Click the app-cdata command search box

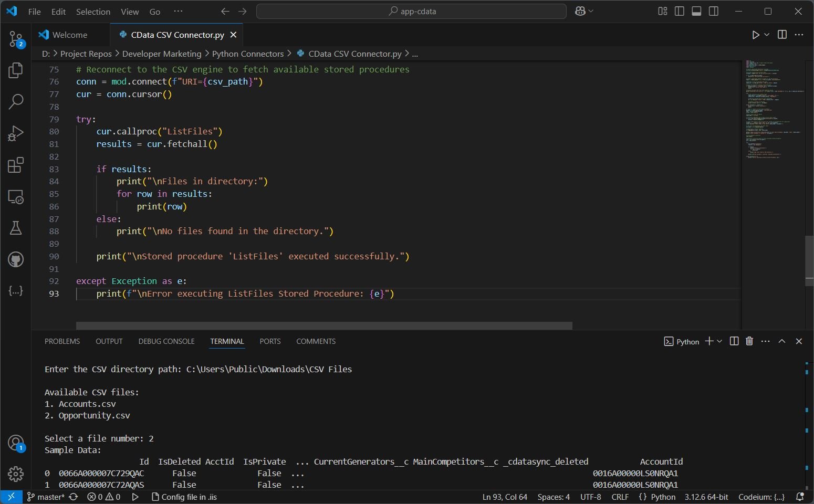pyautogui.click(x=411, y=11)
